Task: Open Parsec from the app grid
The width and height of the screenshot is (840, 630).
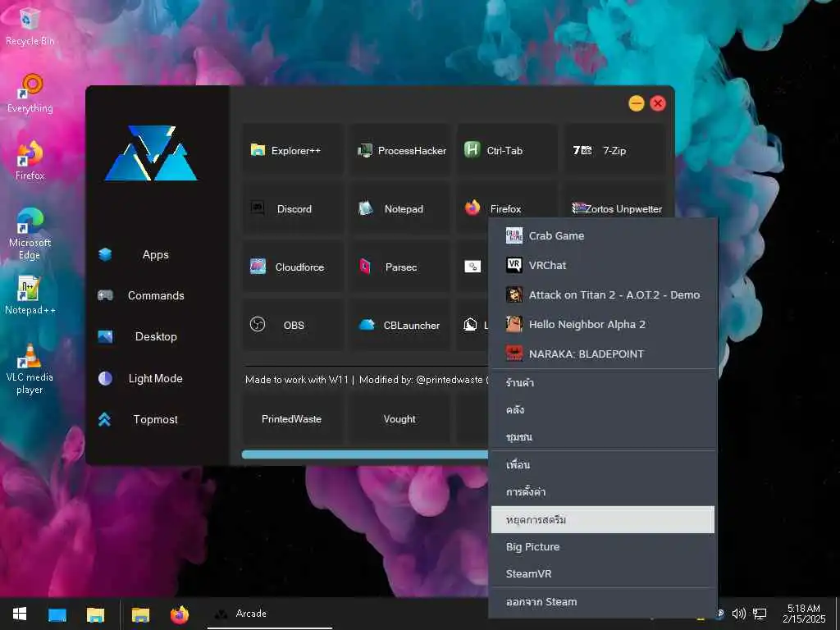Action: 400,267
